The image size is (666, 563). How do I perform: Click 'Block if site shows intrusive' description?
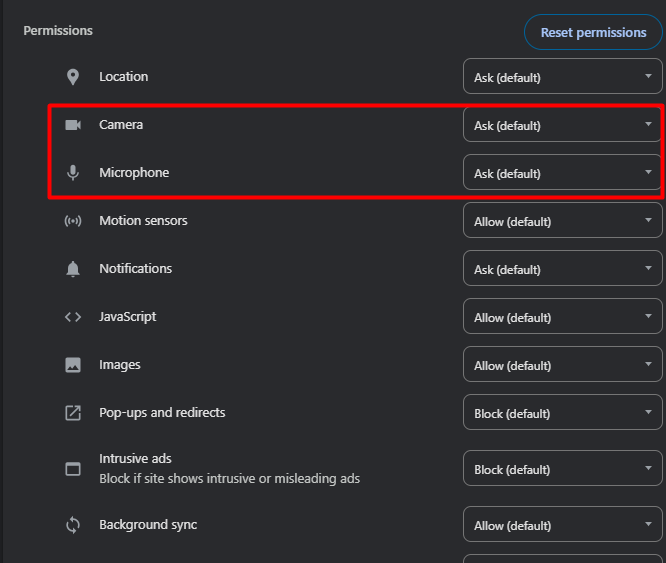[x=229, y=479]
